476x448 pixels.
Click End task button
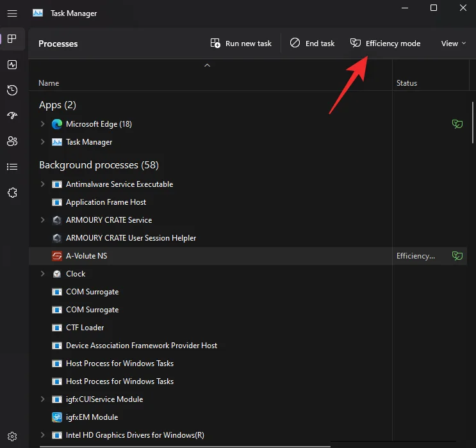coord(312,44)
